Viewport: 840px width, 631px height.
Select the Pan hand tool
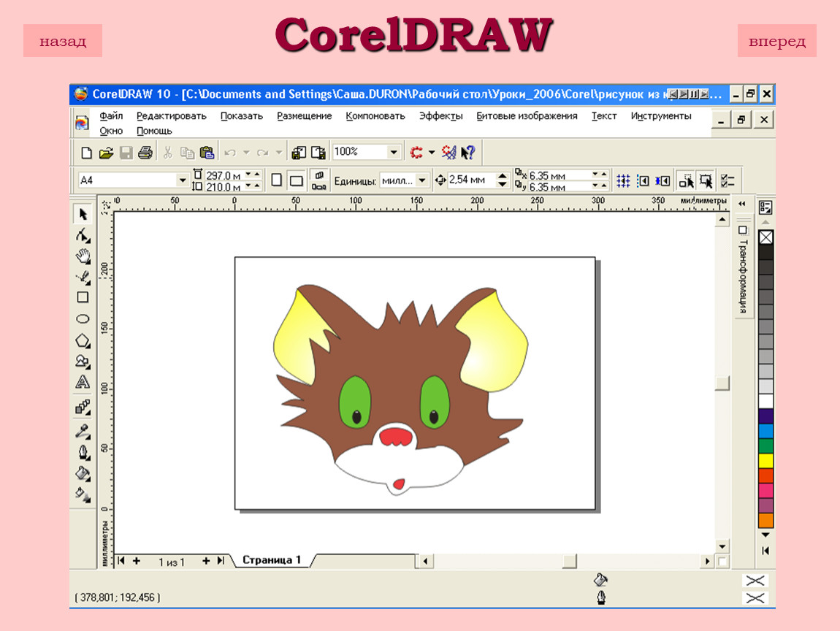point(83,256)
